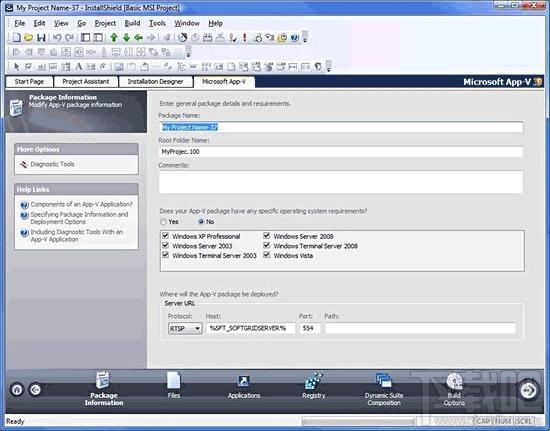
Task: Click the home navigation icon
Action: (x=17, y=389)
